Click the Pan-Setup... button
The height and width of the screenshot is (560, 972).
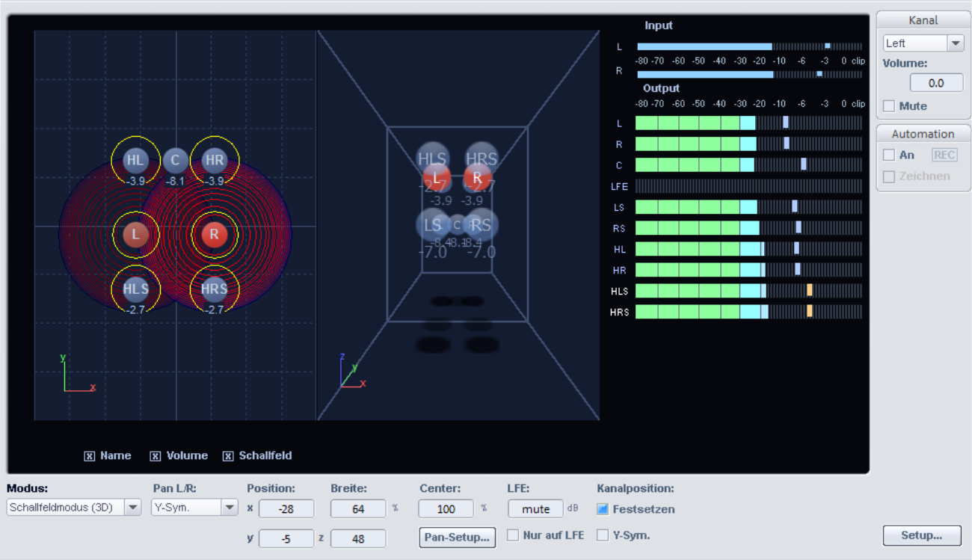[457, 537]
